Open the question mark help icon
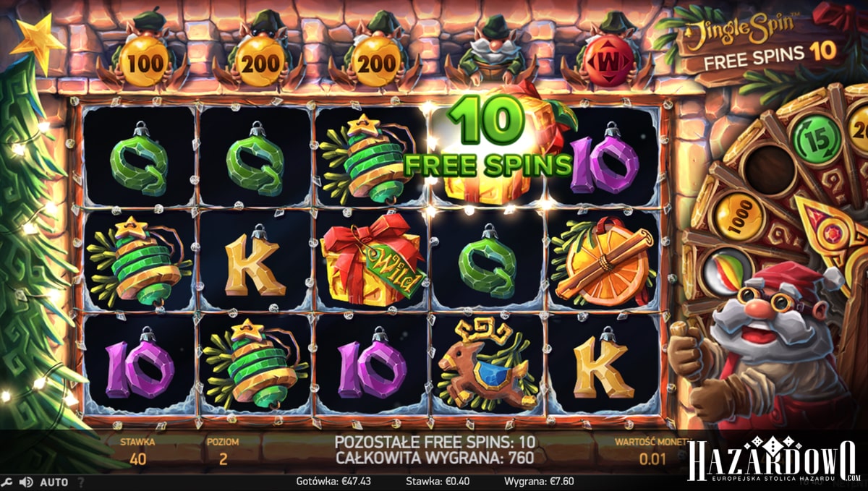 (x=81, y=482)
